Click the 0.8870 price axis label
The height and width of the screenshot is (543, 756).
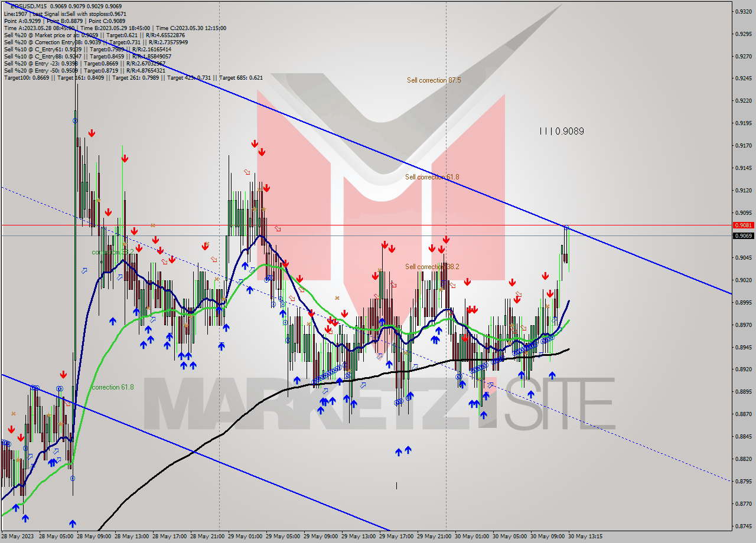[743, 414]
